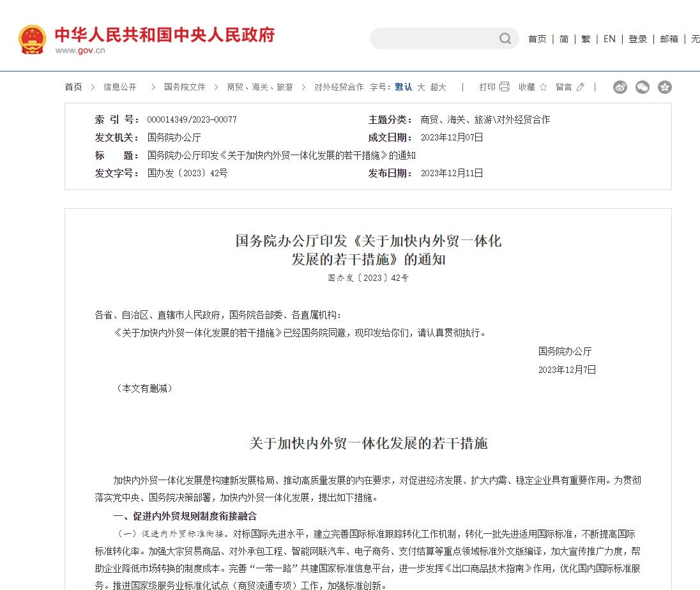Open 国务院文件 breadcrumb link
Screen dimensions: 700x590
185,87
